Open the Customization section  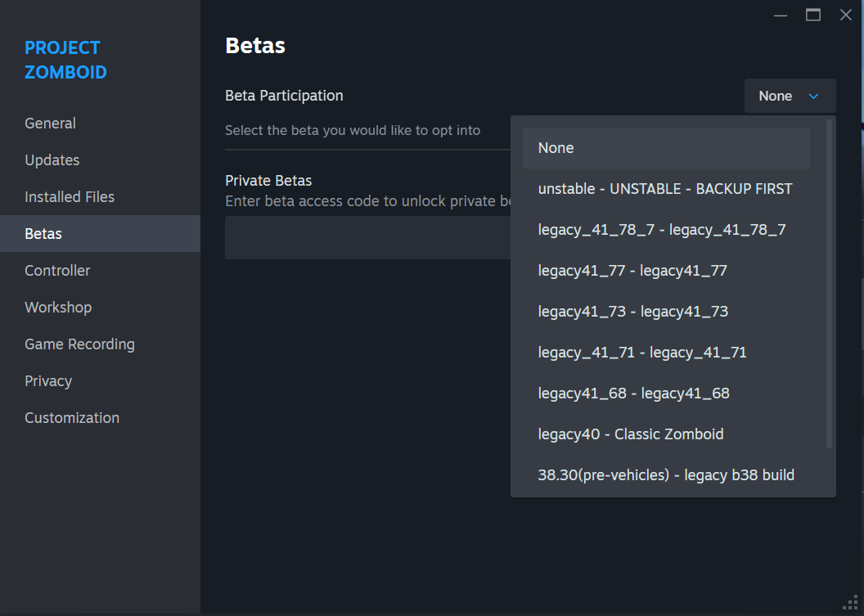(72, 418)
